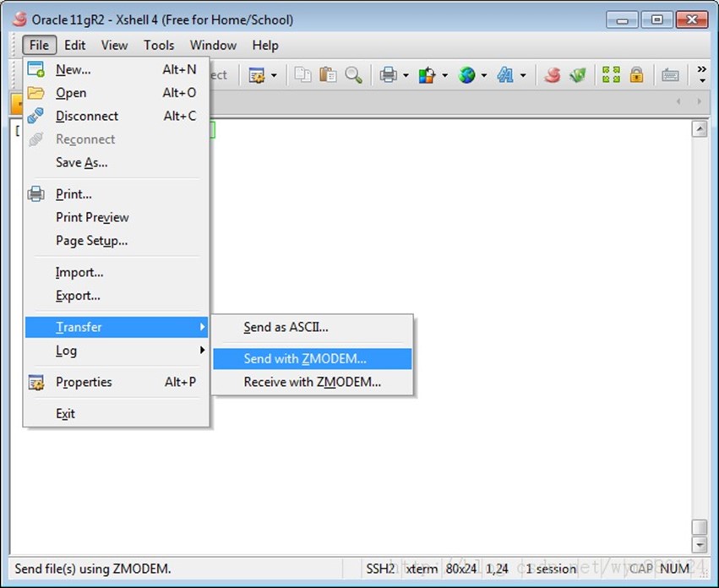Screen dimensions: 719x588
Task: Click SSH2 in the status bar
Action: pos(380,569)
